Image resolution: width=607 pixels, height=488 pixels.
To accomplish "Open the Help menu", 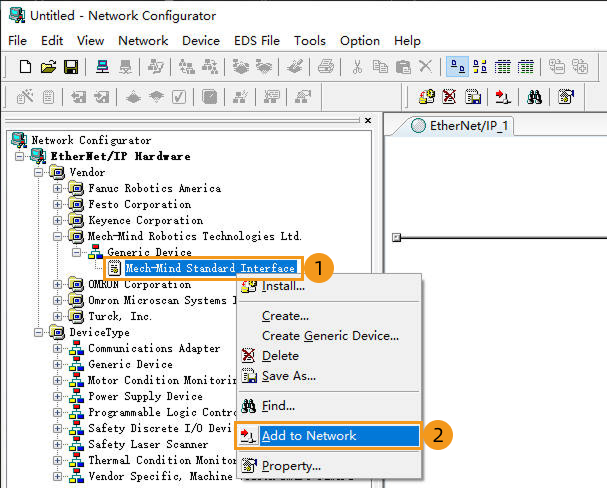I will pyautogui.click(x=407, y=41).
